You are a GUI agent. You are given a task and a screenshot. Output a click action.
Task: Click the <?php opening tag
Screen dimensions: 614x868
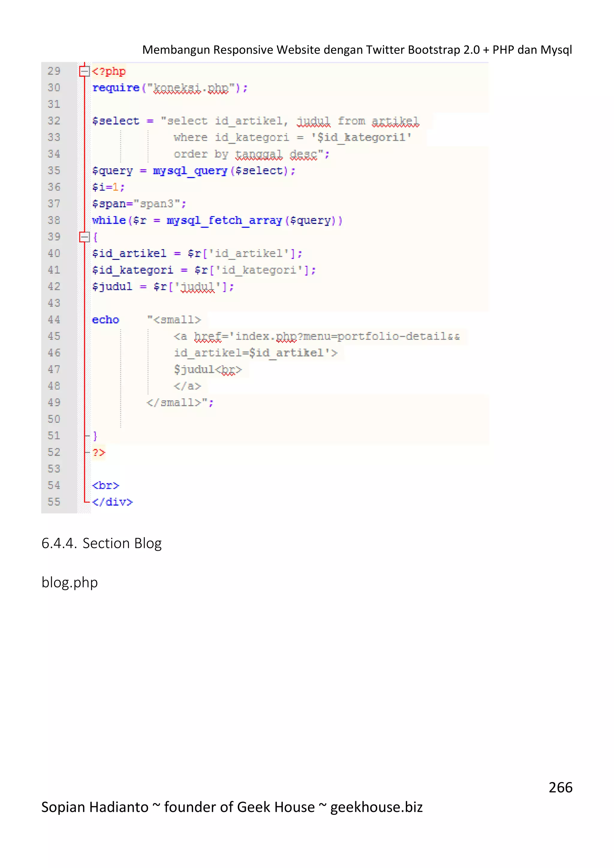[109, 71]
